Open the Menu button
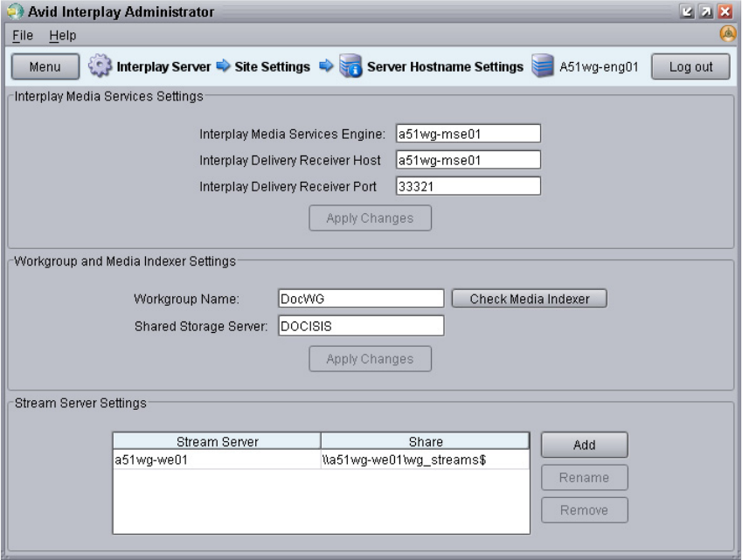 pyautogui.click(x=45, y=66)
